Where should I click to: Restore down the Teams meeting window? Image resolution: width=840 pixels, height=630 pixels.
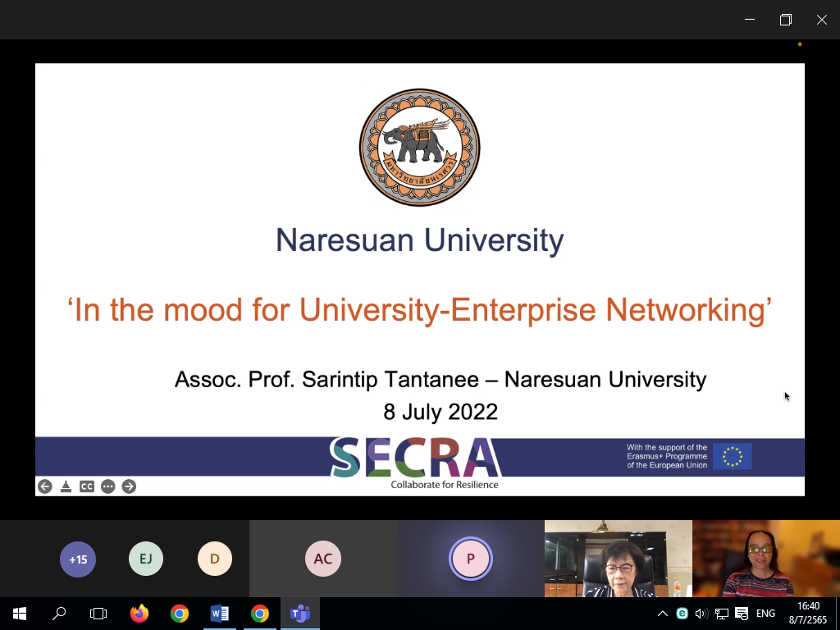pos(786,20)
